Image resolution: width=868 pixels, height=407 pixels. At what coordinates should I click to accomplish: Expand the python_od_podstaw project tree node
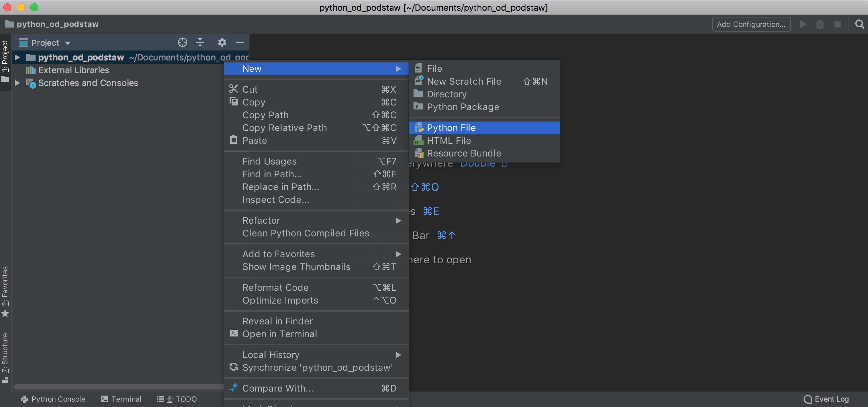[17, 58]
